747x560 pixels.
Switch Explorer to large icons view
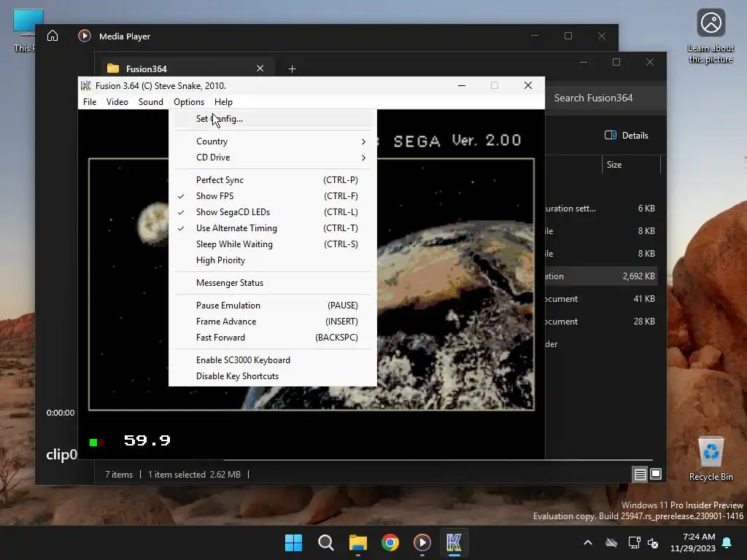point(656,474)
